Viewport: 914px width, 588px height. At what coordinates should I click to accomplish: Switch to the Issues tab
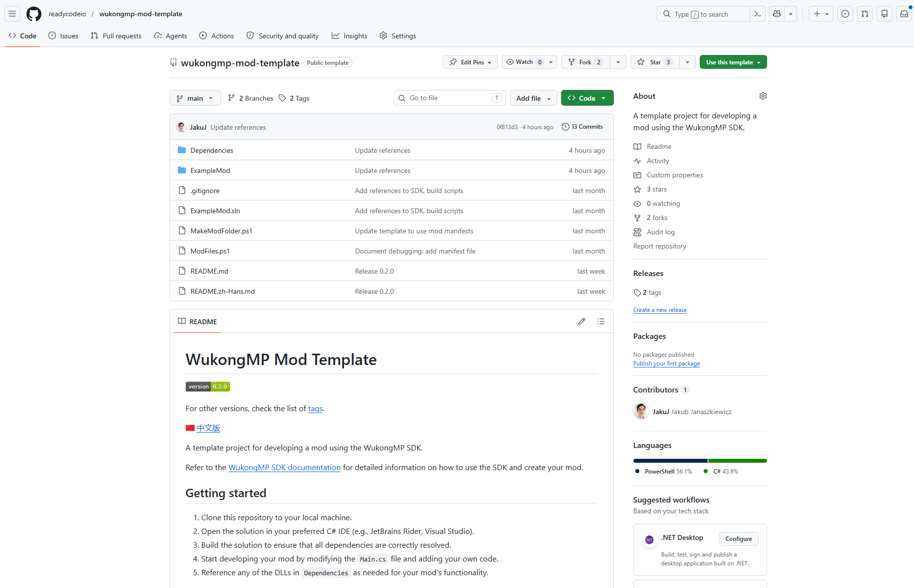coord(63,36)
